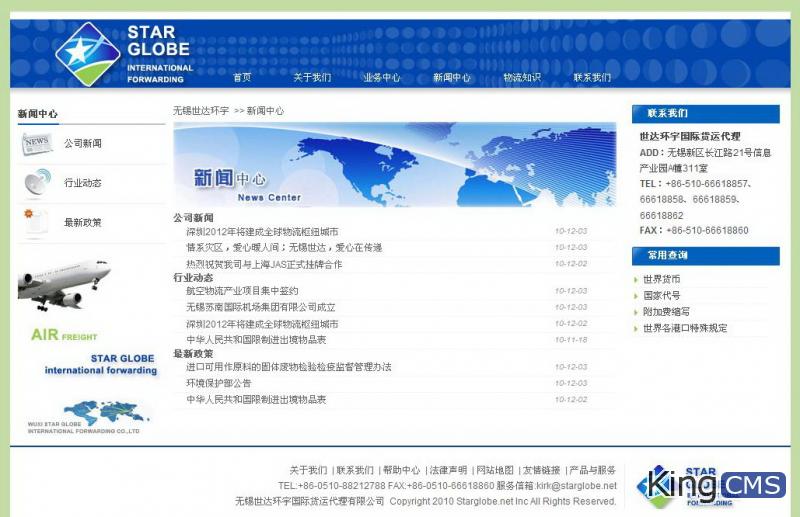Screen dimensions: 800x517
Task: Click the 最新政策 section heading in main content
Action: [x=193, y=354]
